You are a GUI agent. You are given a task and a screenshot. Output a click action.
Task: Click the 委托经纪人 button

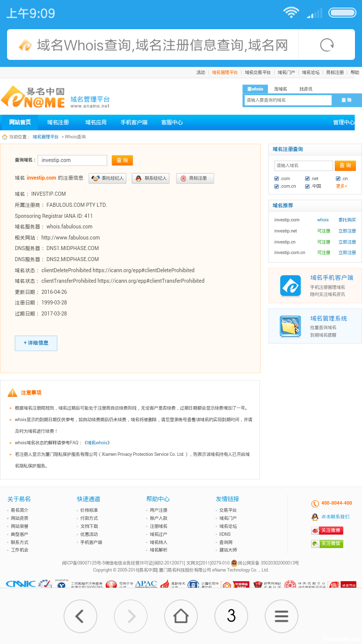[107, 178]
